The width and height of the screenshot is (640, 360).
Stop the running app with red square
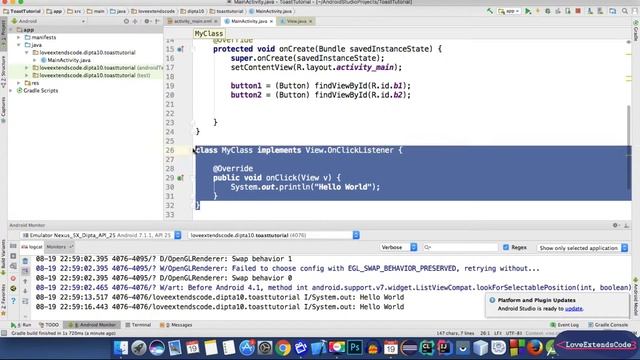point(578,11)
